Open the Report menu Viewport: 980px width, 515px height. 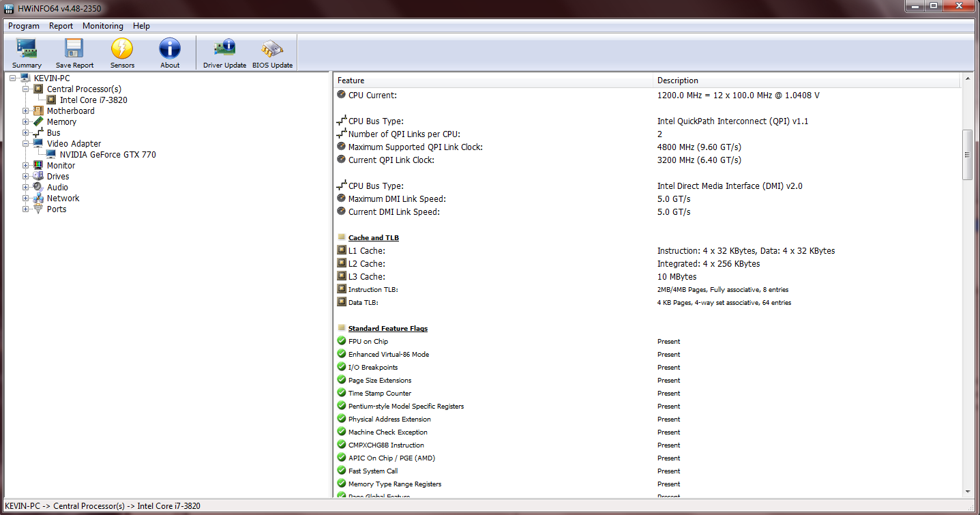click(x=61, y=26)
